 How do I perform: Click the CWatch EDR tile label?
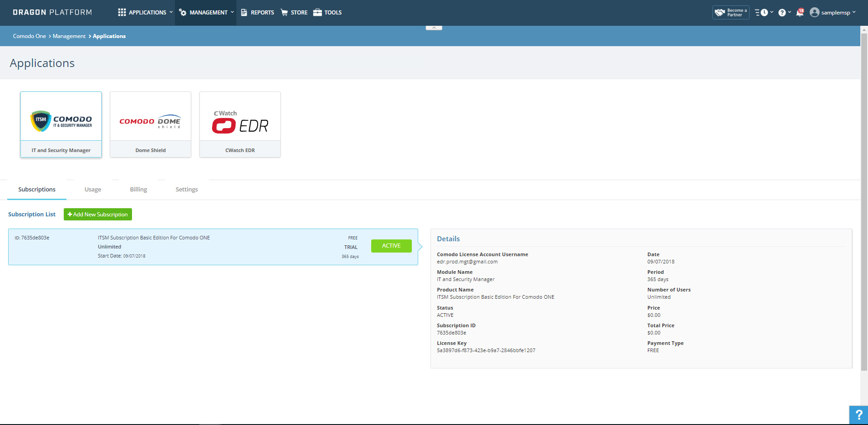click(x=240, y=150)
